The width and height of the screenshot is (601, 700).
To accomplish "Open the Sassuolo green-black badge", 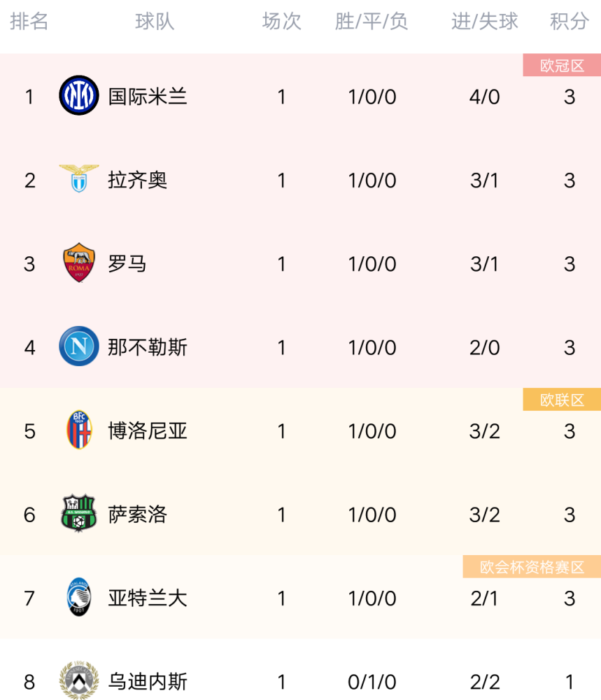I will click(x=79, y=513).
